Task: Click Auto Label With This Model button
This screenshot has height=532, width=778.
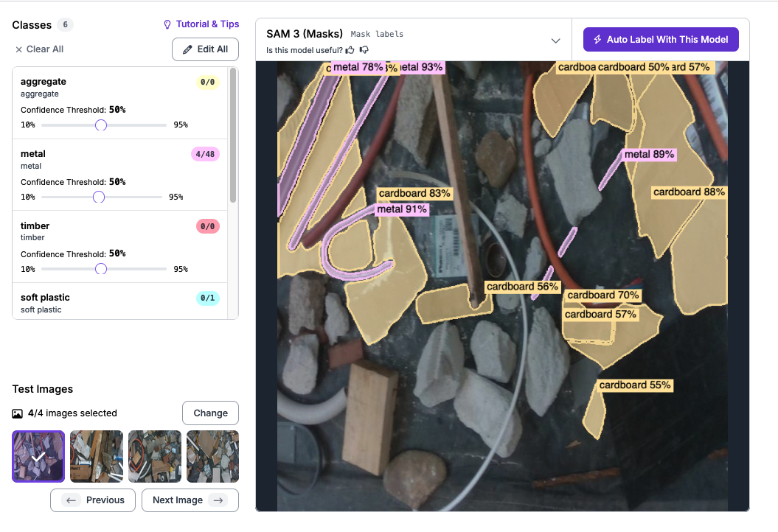Action: click(x=661, y=40)
